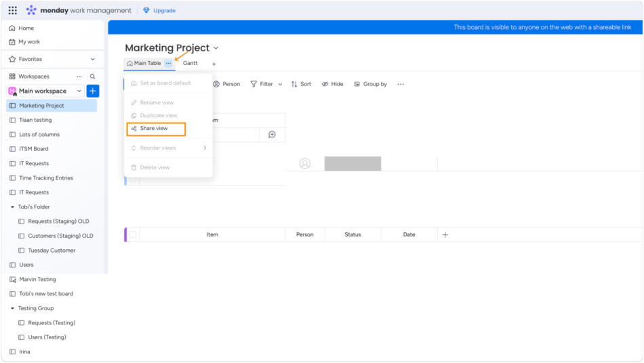Expand the Favorites section chevron
644x363 pixels.
93,59
